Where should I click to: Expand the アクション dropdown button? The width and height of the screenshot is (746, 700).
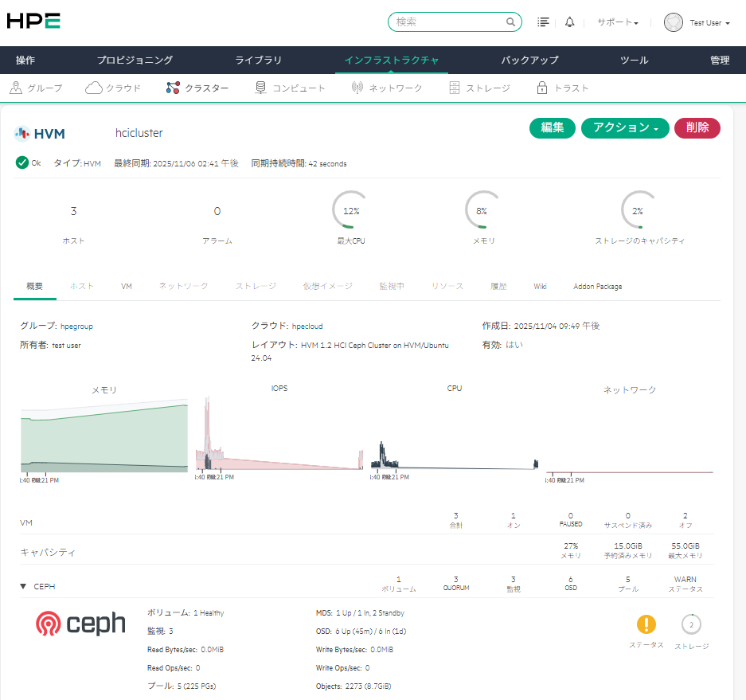coord(624,128)
